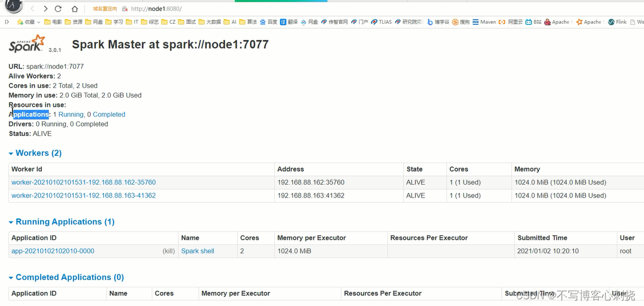Open the 资源 bookmark folder

[73, 22]
